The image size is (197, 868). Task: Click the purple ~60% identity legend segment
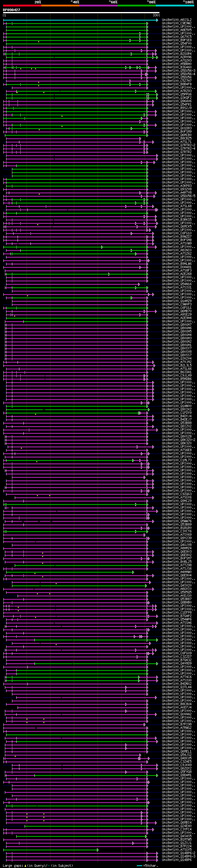(x=98, y=6)
